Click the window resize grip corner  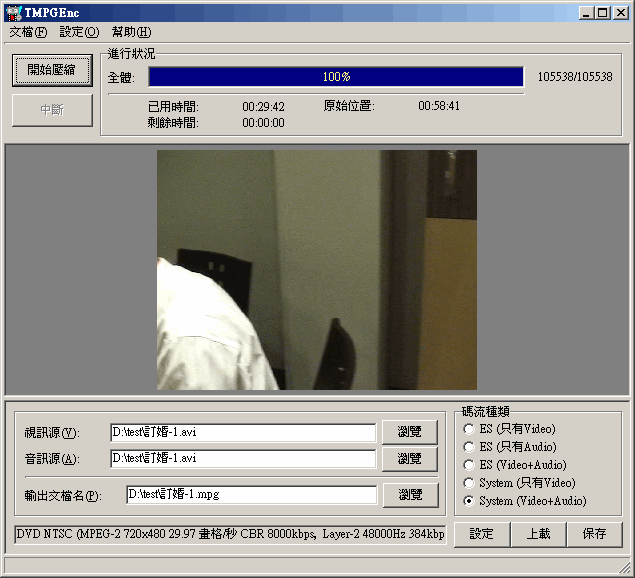pyautogui.click(x=625, y=567)
